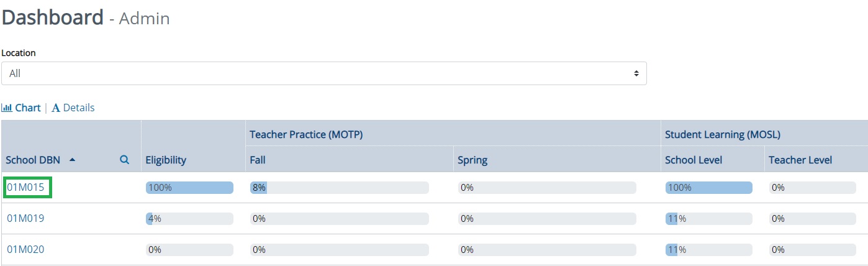The height and width of the screenshot is (266, 868).
Task: Open the Location dropdown showing All
Action: click(323, 73)
